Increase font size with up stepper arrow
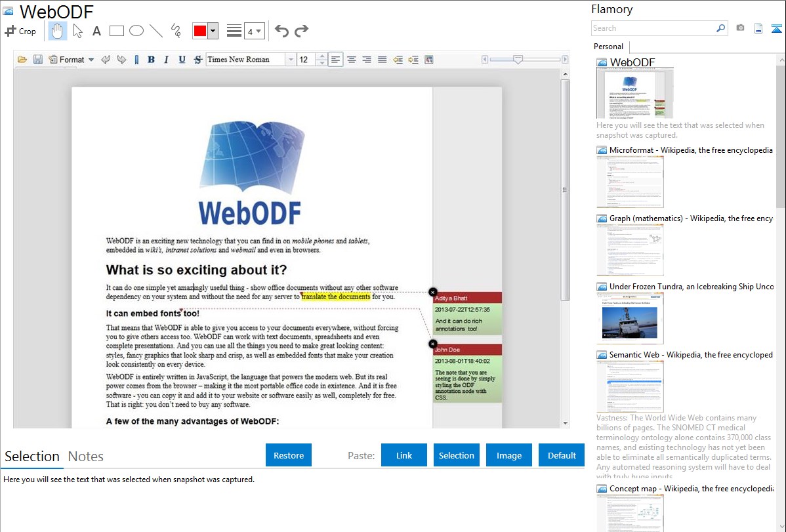The width and height of the screenshot is (786, 532). [322, 56]
